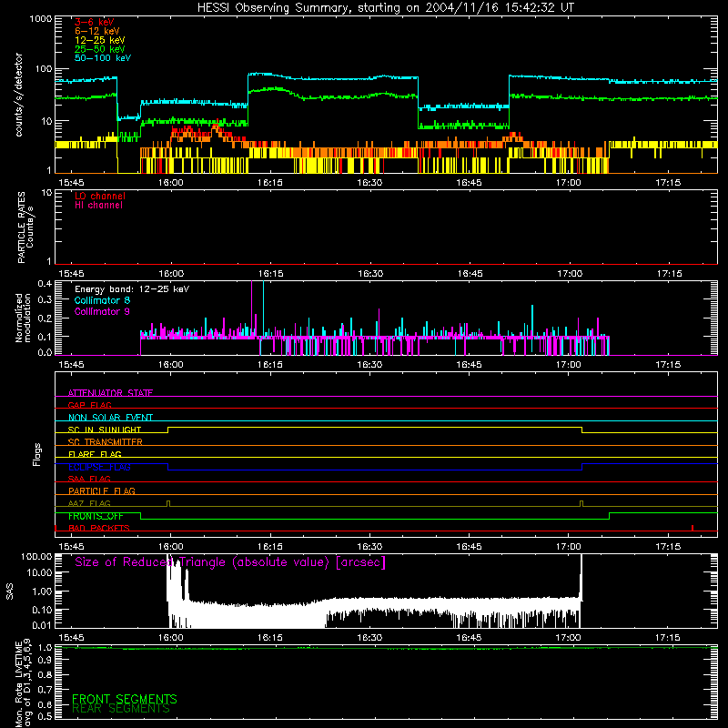This screenshot has width=728, height=728.
Task: Click the Mon. Rate LIVETIME axis label
Action: click(24, 685)
